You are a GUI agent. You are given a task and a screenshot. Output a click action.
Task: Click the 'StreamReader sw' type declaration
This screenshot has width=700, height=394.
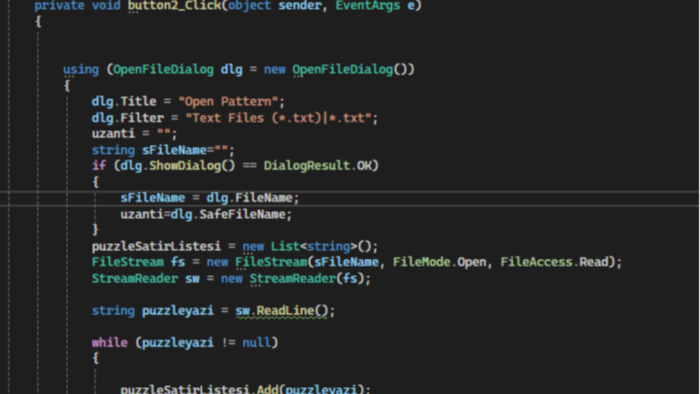pyautogui.click(x=145, y=279)
